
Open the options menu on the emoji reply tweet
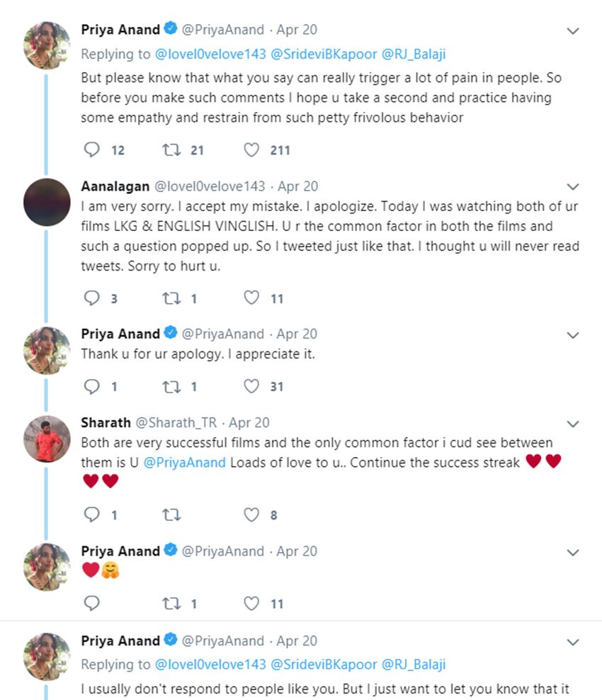coord(574,552)
